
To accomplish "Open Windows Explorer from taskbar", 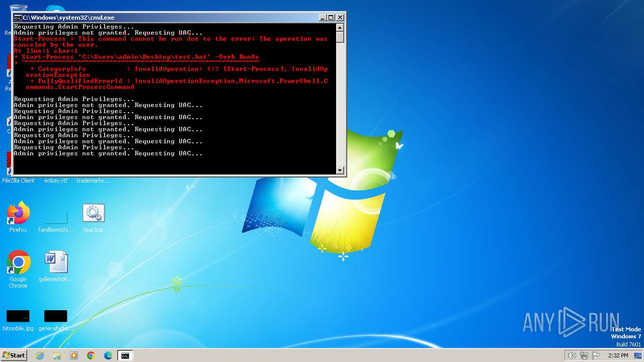I will (x=57, y=355).
